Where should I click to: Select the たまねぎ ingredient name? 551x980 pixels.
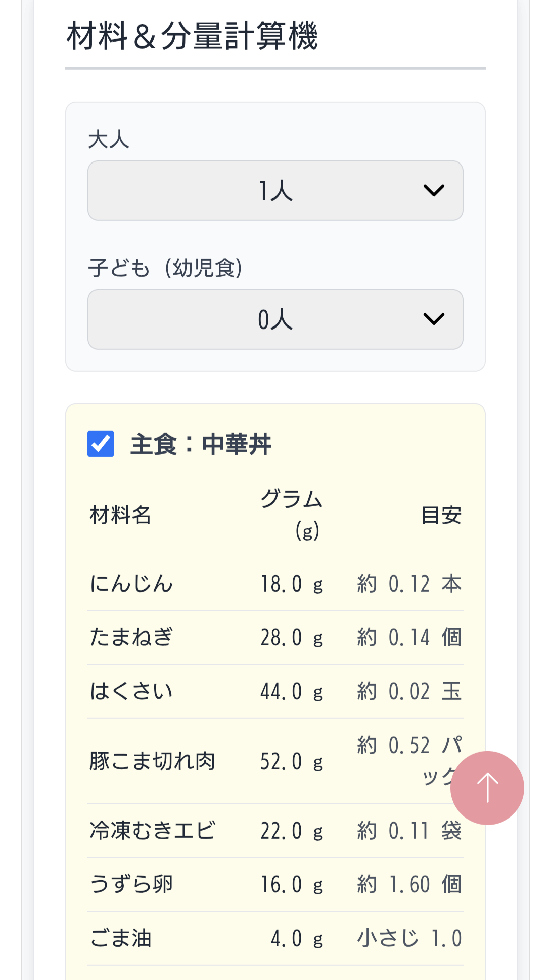[132, 638]
